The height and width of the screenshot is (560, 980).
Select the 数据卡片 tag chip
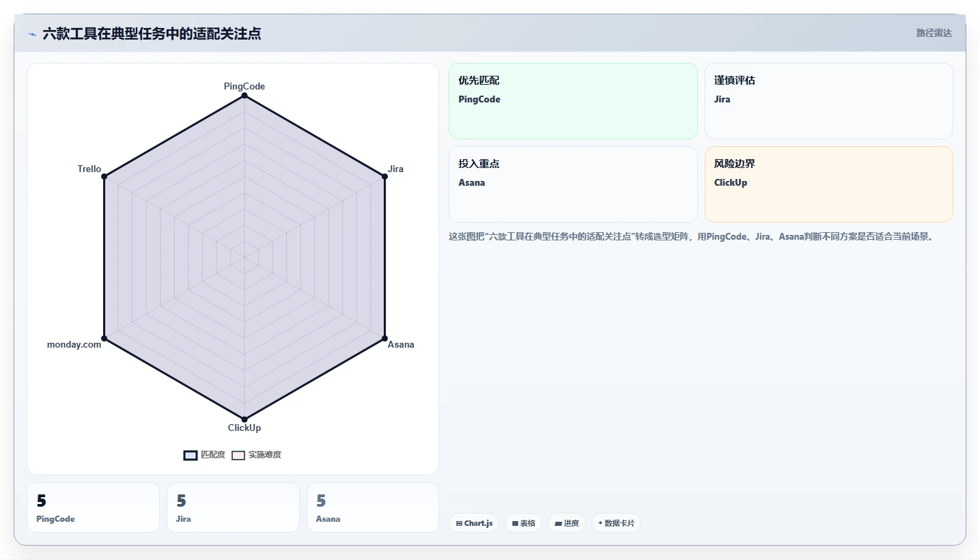tap(616, 523)
